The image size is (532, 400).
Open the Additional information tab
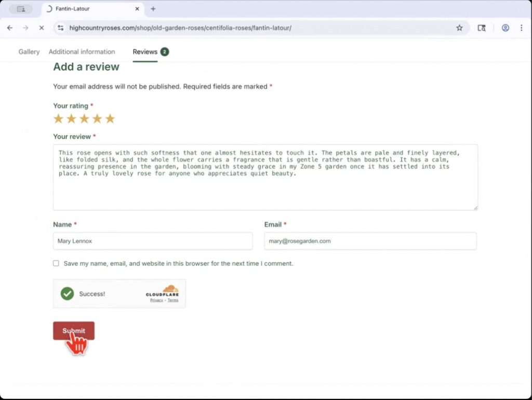pos(82,52)
